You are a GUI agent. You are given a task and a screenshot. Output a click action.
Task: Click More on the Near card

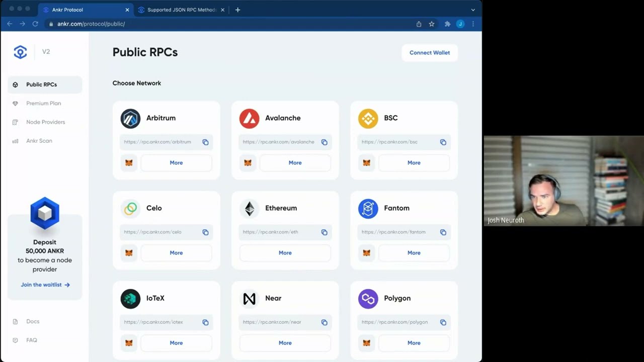pyautogui.click(x=285, y=343)
